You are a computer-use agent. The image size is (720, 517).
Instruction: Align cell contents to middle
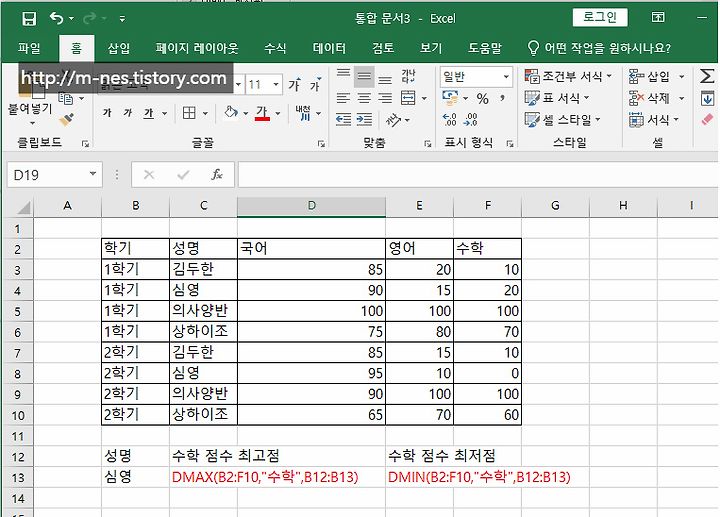[x=364, y=76]
